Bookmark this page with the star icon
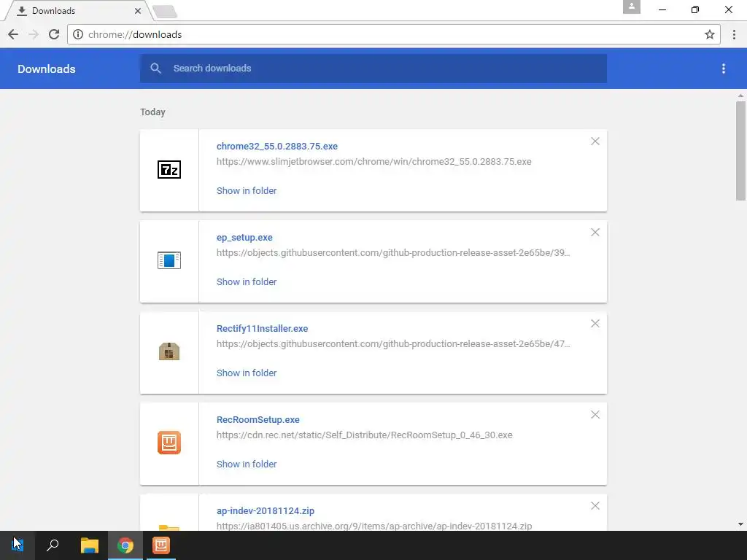 click(709, 34)
